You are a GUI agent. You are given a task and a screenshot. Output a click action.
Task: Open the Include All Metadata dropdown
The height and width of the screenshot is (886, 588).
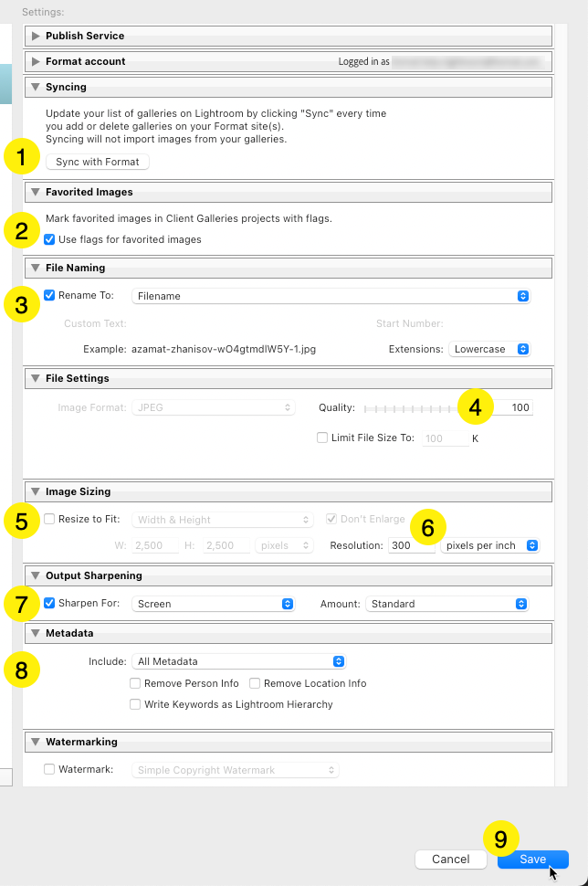coord(239,661)
